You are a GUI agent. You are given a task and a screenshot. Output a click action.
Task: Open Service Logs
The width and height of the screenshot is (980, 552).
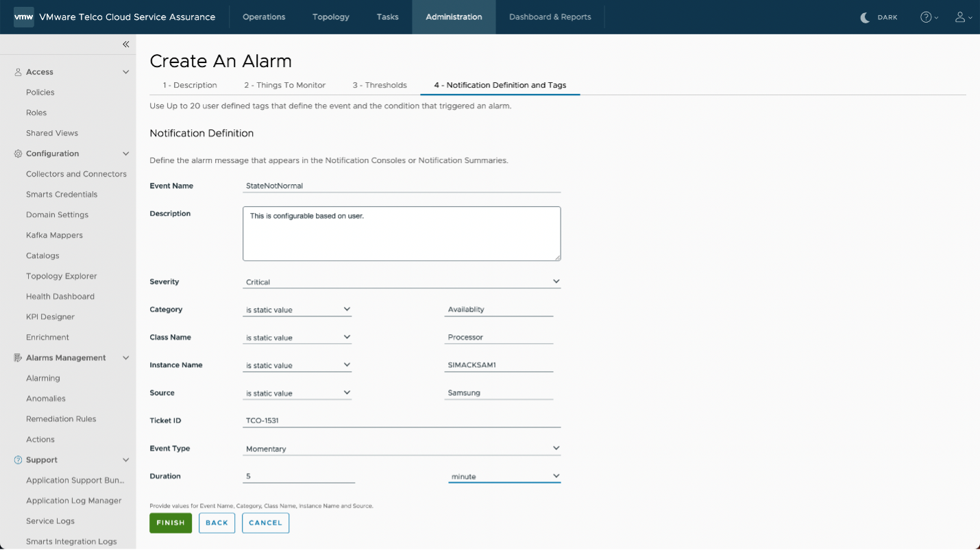pyautogui.click(x=50, y=521)
